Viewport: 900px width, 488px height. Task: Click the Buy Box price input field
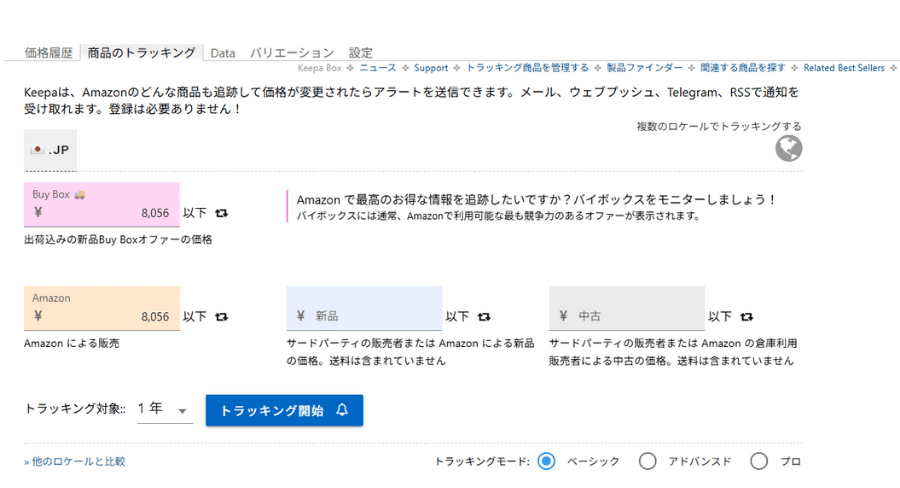click(x=102, y=213)
